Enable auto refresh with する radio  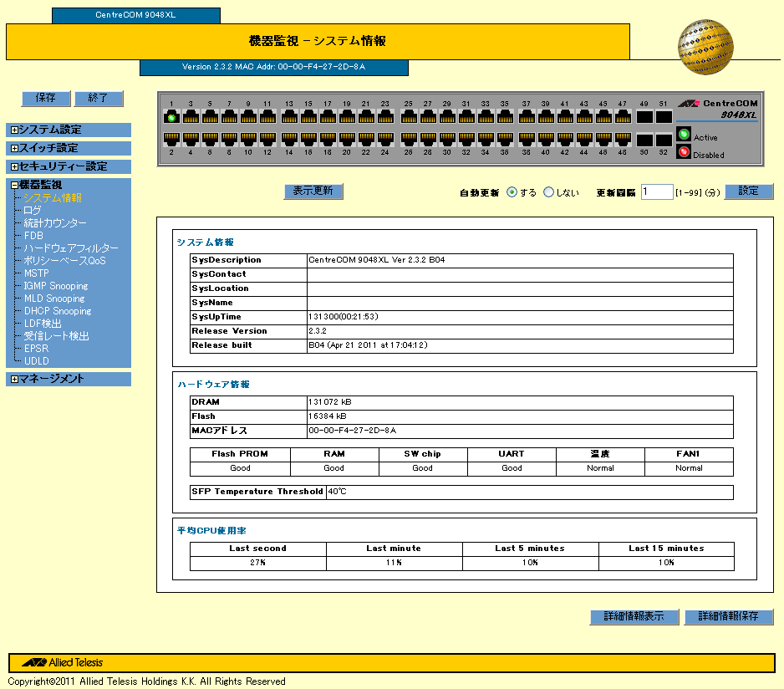(512, 192)
